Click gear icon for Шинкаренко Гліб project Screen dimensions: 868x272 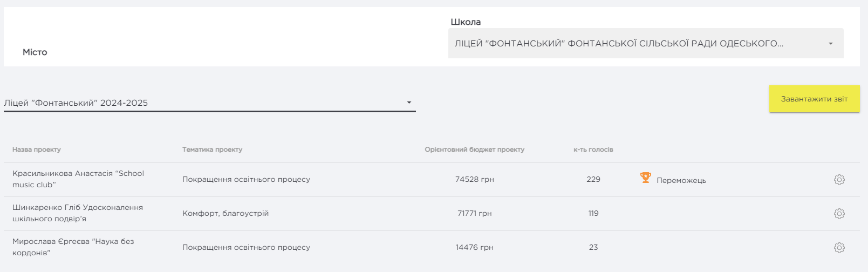(839, 214)
